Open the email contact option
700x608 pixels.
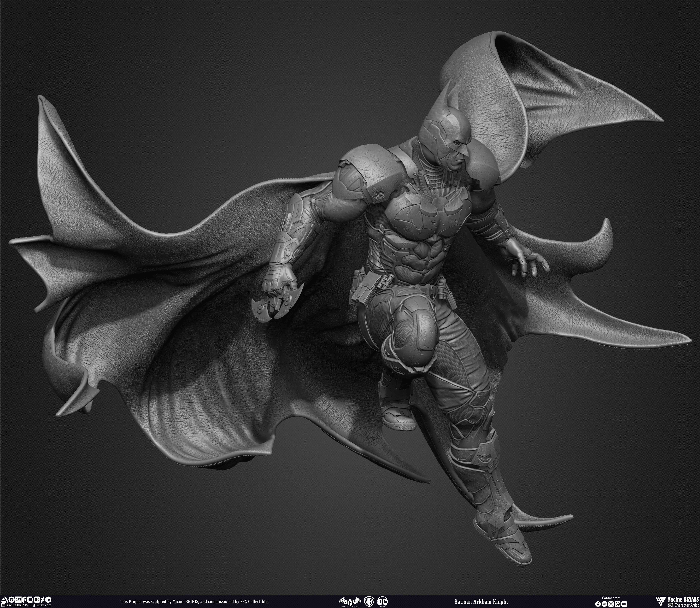point(624,604)
